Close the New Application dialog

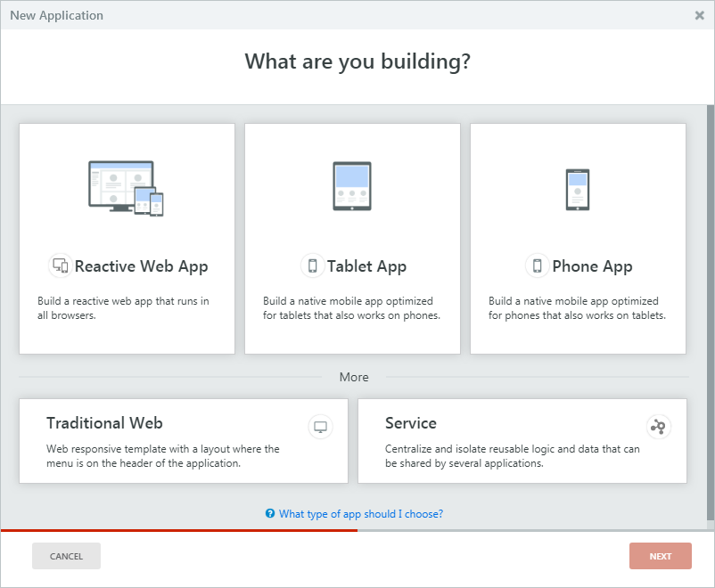700,15
